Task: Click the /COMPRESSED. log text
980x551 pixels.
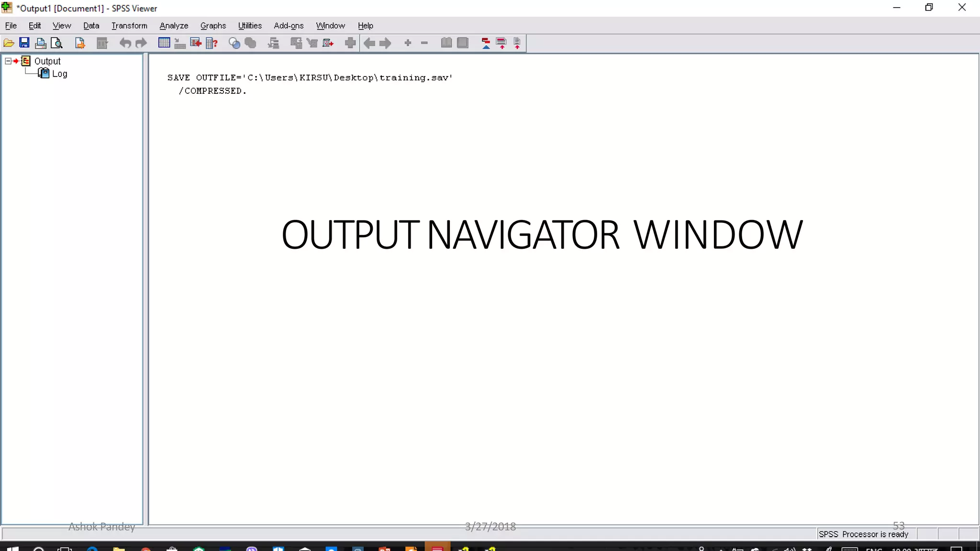Action: pos(212,91)
